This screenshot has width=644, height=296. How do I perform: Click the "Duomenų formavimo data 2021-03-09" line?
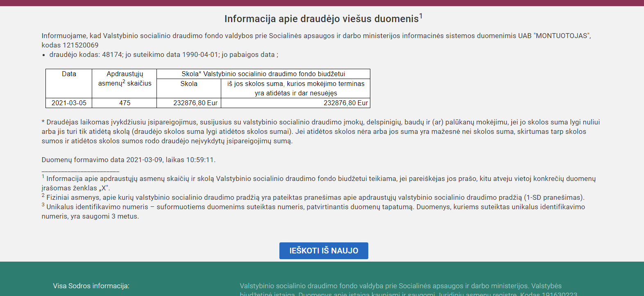[128, 160]
